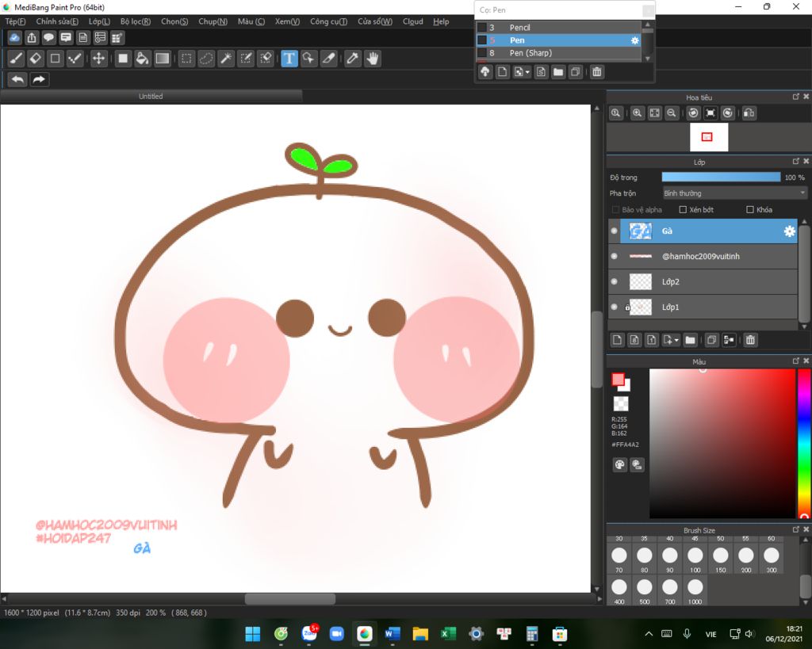The height and width of the screenshot is (649, 812).
Task: Select the Eraser tool
Action: [x=36, y=59]
